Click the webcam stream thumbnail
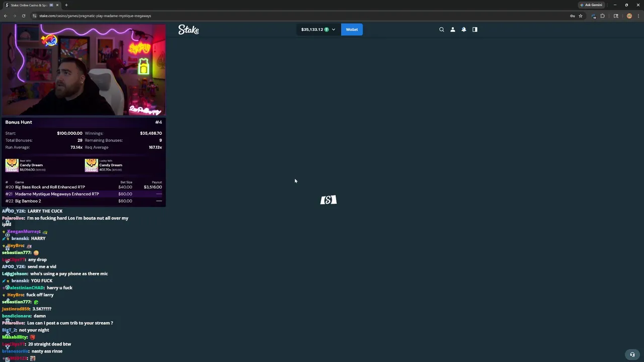The width and height of the screenshot is (644, 362). tap(83, 68)
